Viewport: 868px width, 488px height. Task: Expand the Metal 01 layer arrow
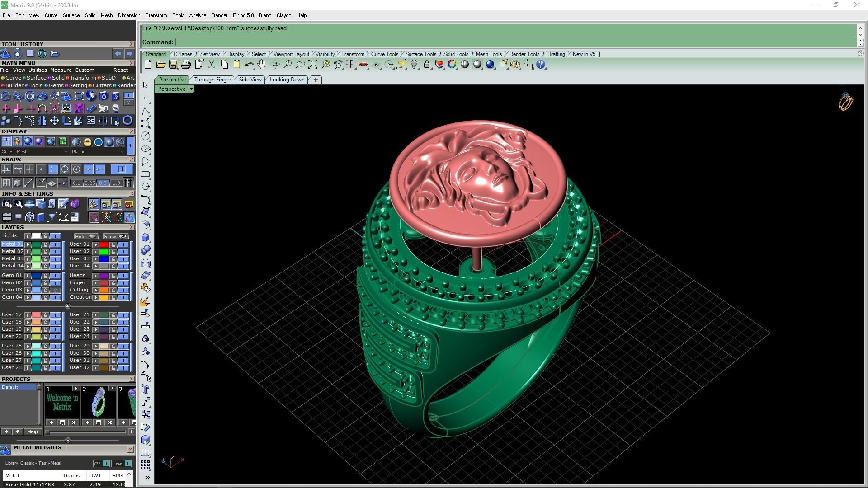point(28,244)
